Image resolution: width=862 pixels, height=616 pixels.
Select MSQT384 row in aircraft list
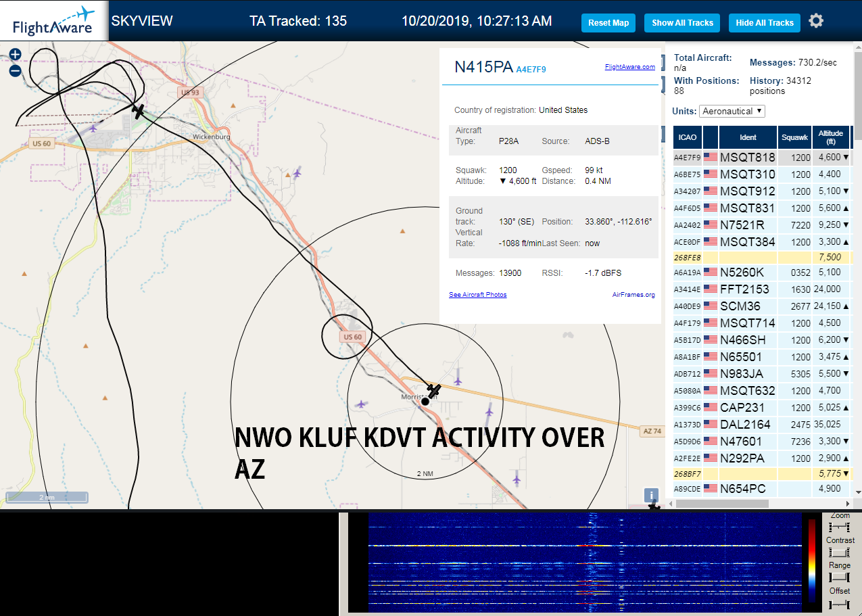[x=761, y=242]
